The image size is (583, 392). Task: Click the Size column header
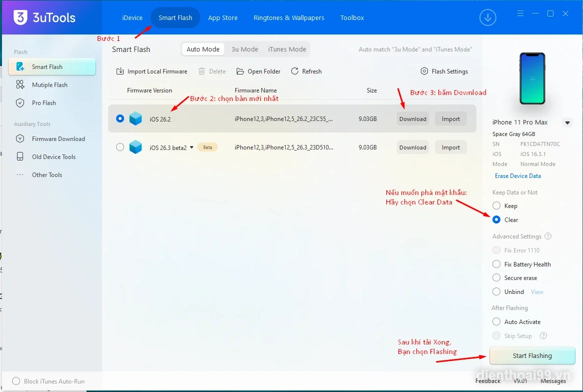pyautogui.click(x=372, y=90)
